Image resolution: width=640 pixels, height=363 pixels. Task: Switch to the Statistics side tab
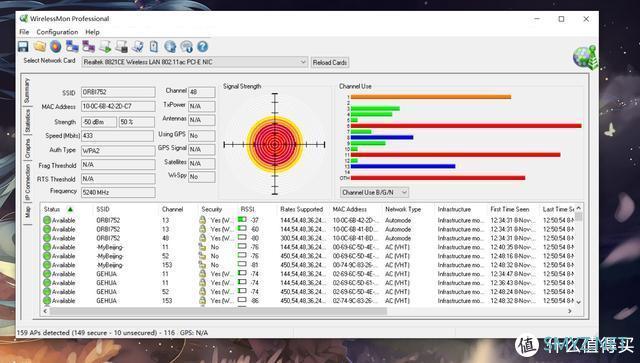27,120
